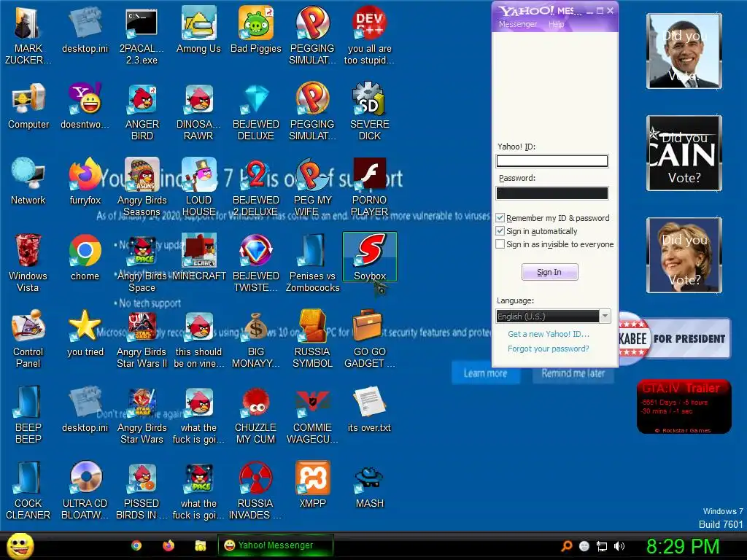Open the smiley Start button

click(20, 545)
